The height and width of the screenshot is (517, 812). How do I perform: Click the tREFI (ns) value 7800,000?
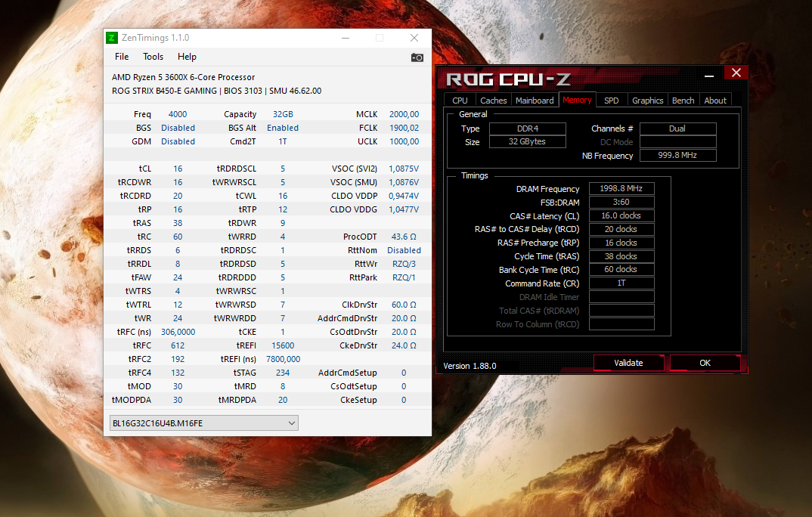pyautogui.click(x=283, y=359)
